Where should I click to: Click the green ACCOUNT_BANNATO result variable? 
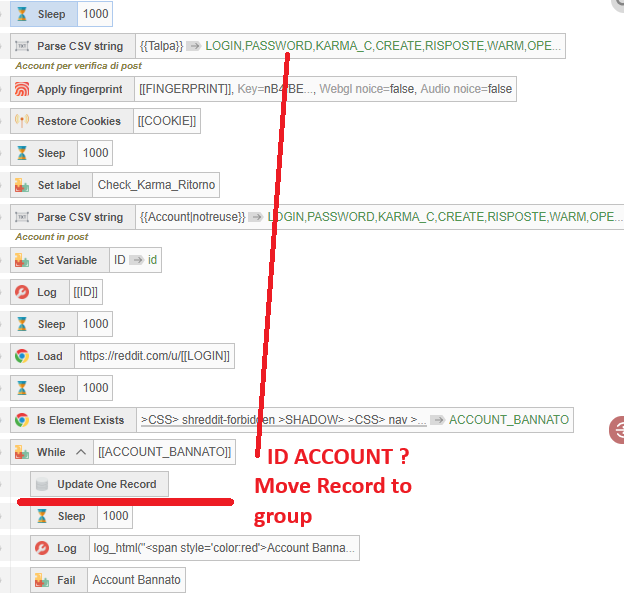509,420
